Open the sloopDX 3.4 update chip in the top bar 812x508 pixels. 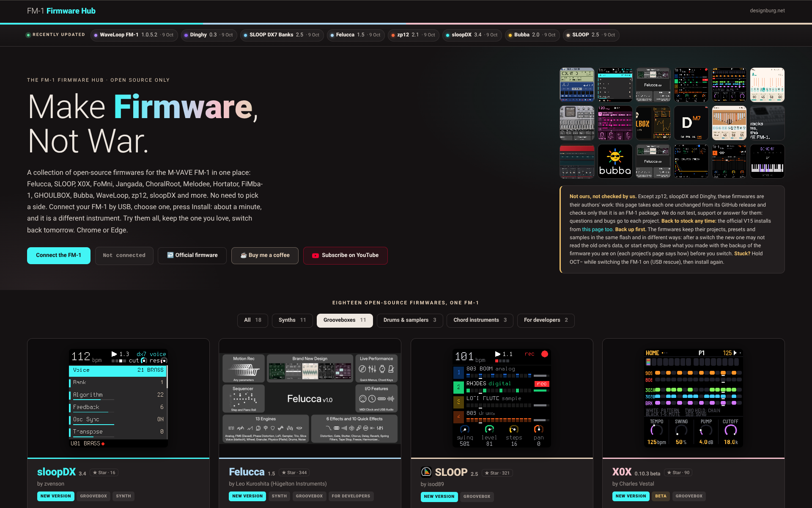pos(472,35)
